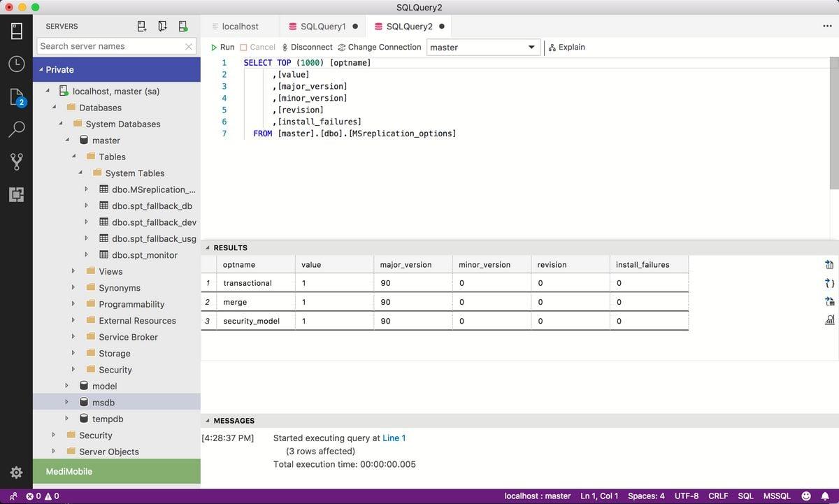Click CRLF in status bar
The width and height of the screenshot is (839, 504).
coord(718,496)
